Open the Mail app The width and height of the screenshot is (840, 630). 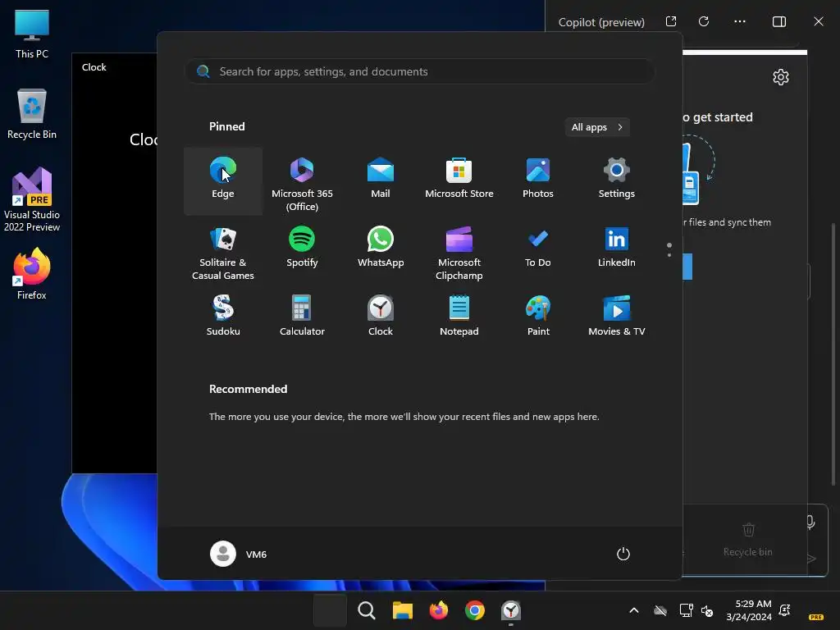[x=381, y=181]
